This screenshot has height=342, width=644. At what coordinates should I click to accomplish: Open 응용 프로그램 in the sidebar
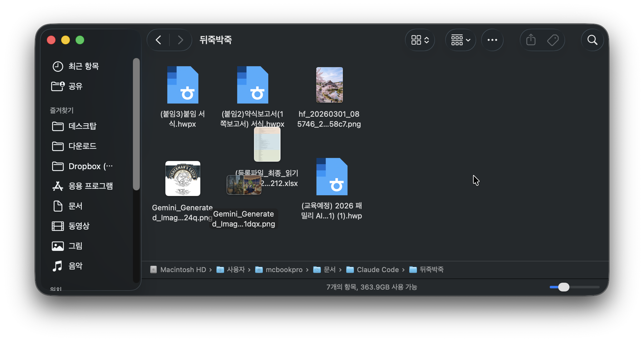90,186
